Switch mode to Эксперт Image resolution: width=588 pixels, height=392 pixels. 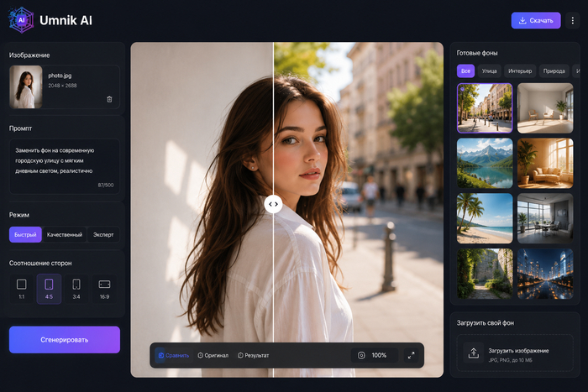pos(103,234)
